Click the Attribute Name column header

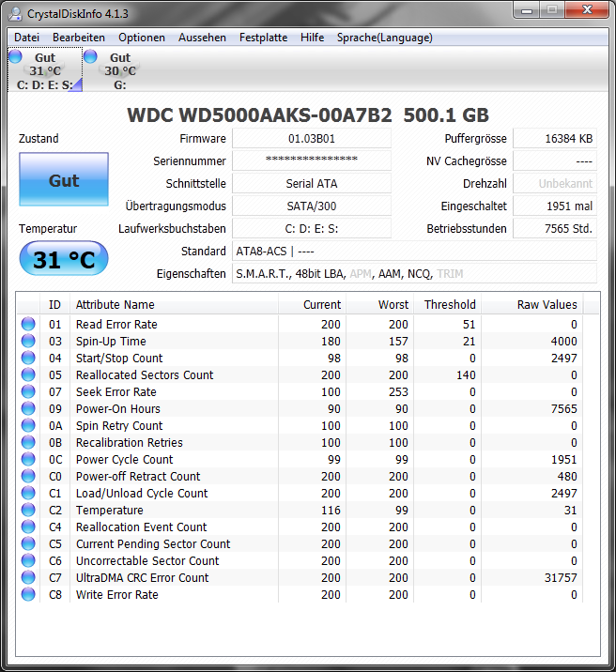(174, 305)
